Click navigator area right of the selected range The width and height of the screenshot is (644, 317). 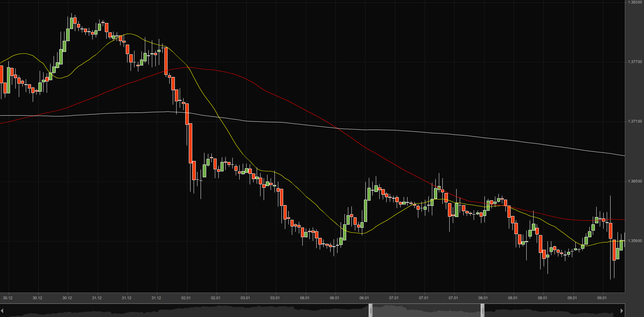pos(550,310)
